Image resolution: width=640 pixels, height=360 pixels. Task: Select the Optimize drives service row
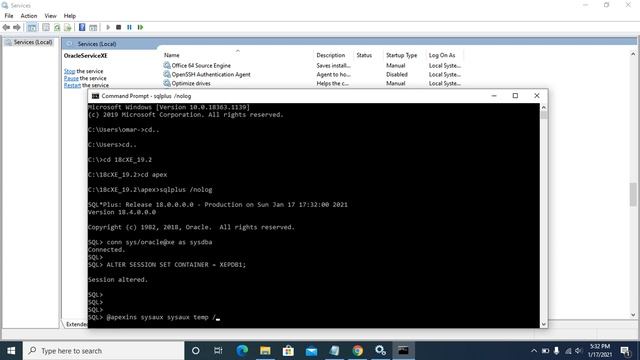tap(313, 83)
